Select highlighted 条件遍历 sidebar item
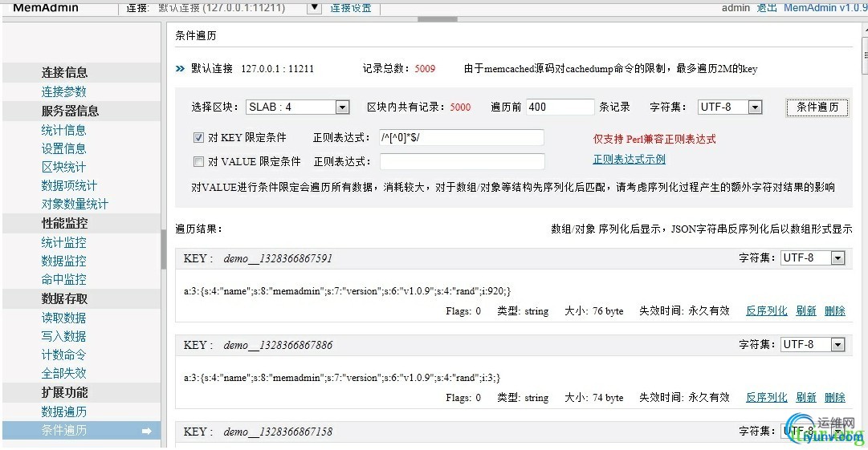This screenshot has width=868, height=450. click(x=81, y=430)
